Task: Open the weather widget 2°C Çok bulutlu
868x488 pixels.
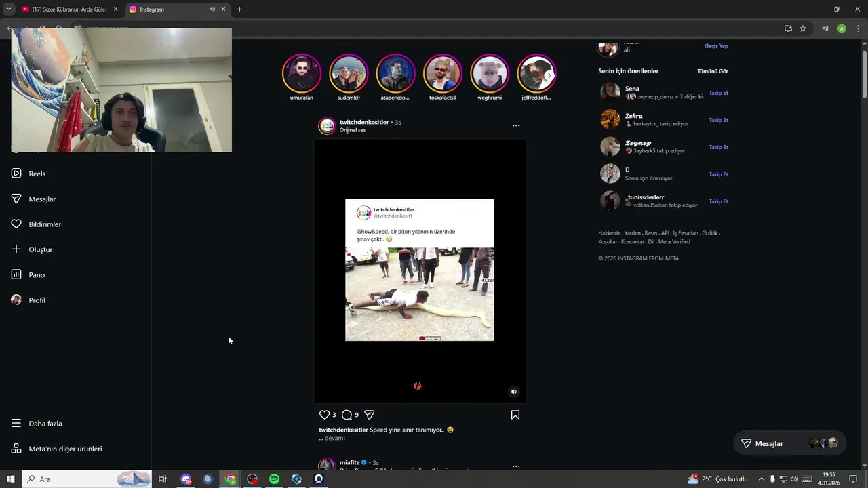Action: tap(717, 479)
